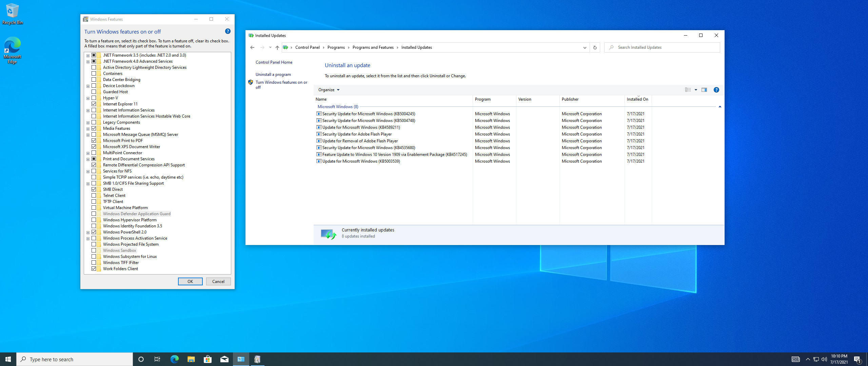Open the Microsoft Edge desktop shortcut

click(x=12, y=50)
